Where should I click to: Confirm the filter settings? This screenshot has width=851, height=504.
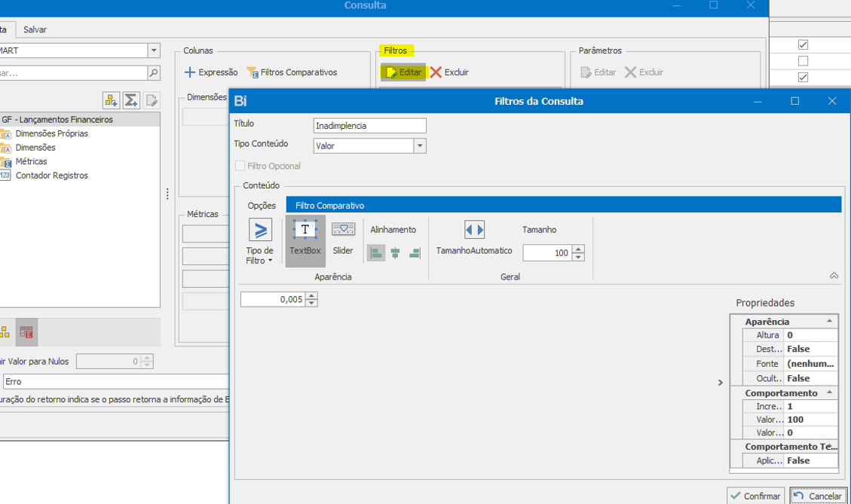click(x=755, y=496)
